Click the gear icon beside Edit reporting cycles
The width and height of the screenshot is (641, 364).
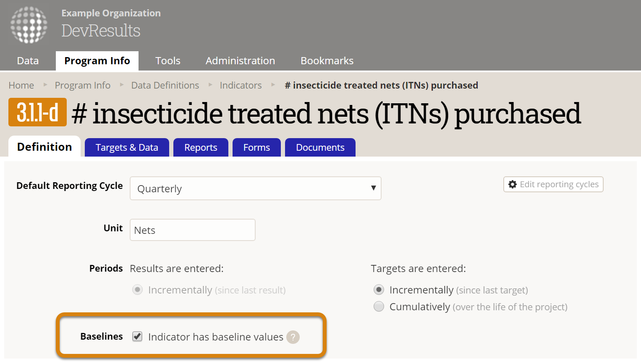(513, 184)
